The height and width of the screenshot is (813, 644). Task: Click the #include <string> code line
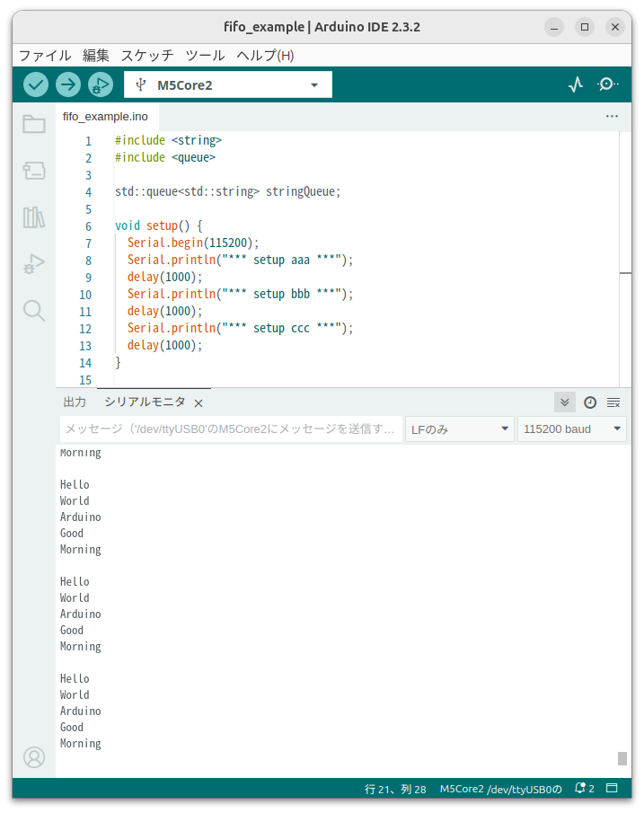(168, 140)
